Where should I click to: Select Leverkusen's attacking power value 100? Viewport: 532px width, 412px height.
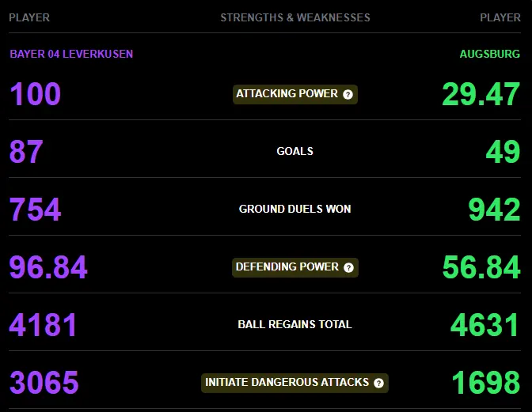(x=36, y=94)
